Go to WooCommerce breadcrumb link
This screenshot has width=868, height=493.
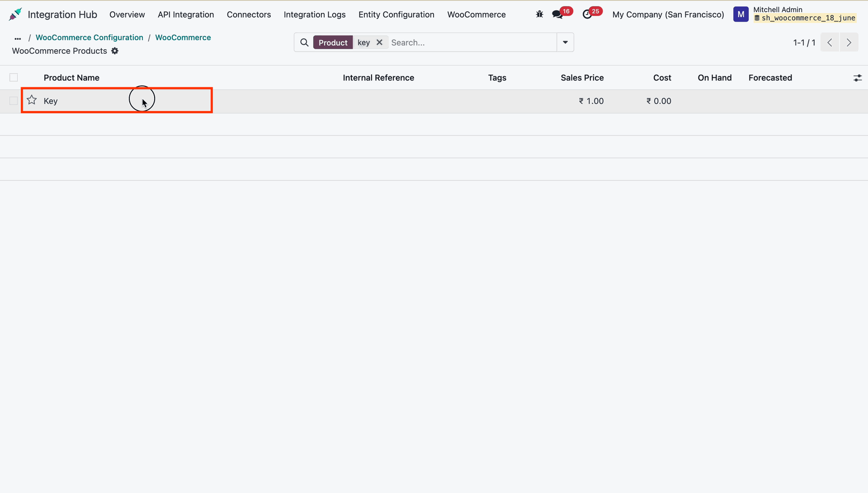pyautogui.click(x=183, y=38)
